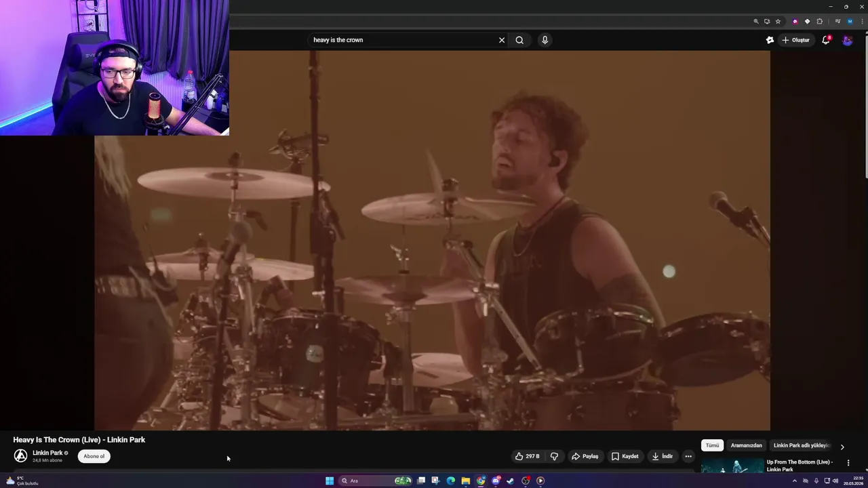The height and width of the screenshot is (488, 868).
Task: Select 'Linkin Park adlı yükleyic' chip
Action: point(802,445)
